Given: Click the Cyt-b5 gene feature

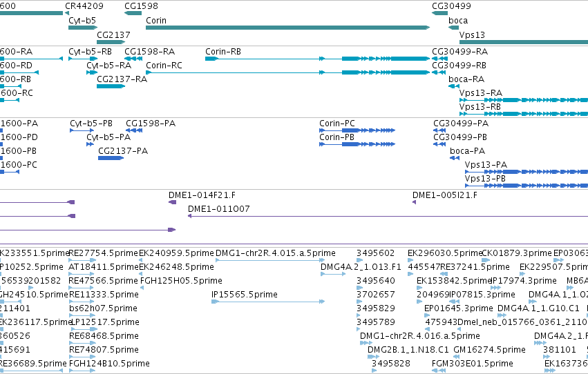Looking at the screenshot, I should 83,28.
